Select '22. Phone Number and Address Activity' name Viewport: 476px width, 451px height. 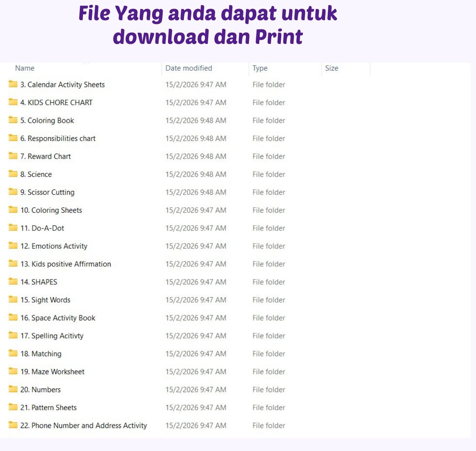pyautogui.click(x=84, y=426)
